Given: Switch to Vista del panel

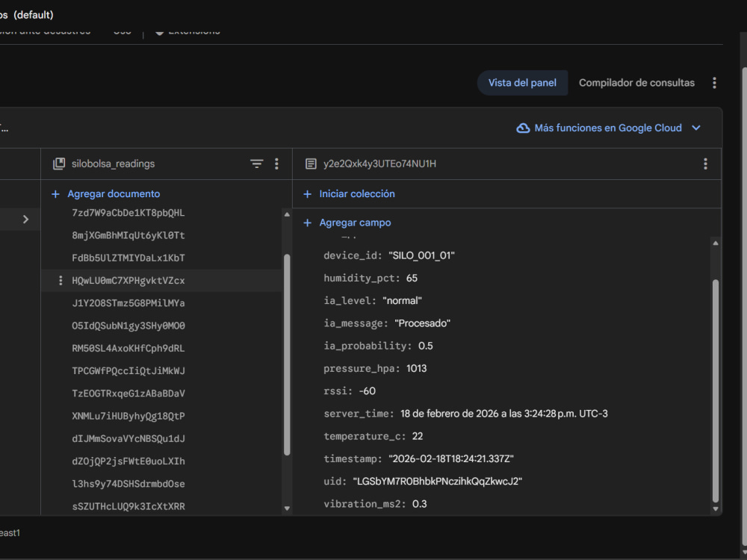Looking at the screenshot, I should (x=522, y=83).
